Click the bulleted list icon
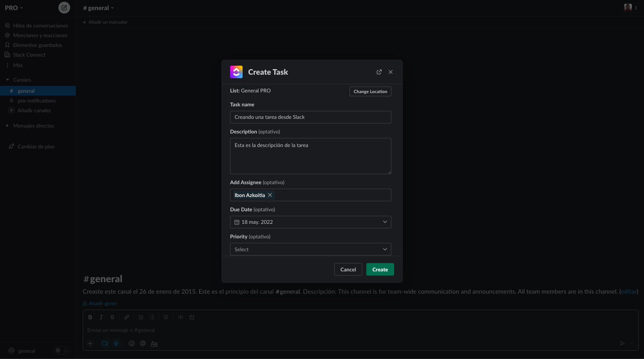The height and width of the screenshot is (359, 644). 152,317
